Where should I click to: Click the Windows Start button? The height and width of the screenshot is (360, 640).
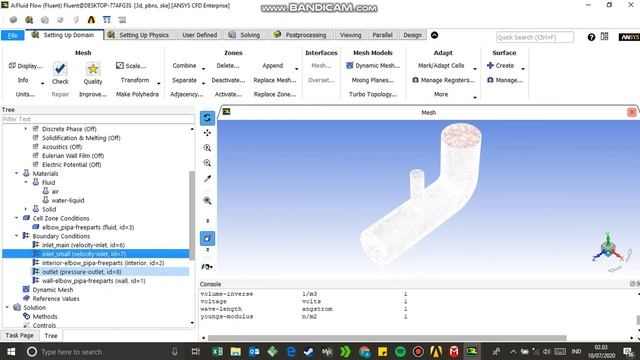click(11, 351)
